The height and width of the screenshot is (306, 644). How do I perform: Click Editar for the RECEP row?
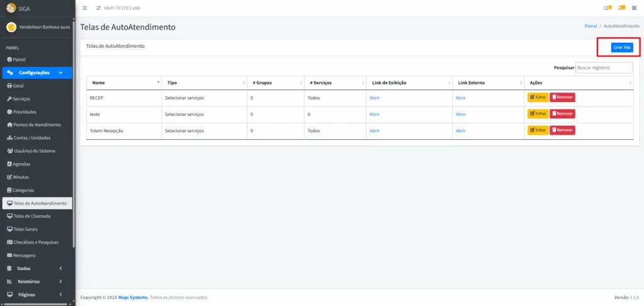tap(538, 97)
